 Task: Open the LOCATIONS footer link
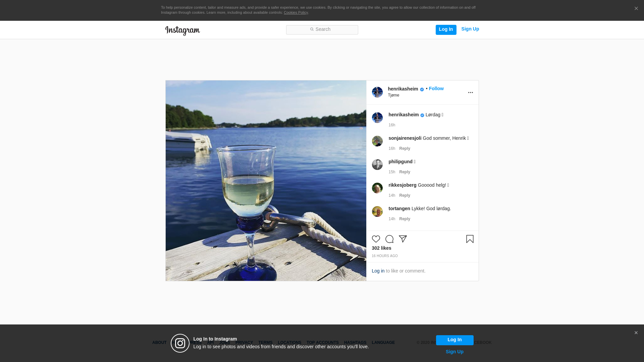289,343
